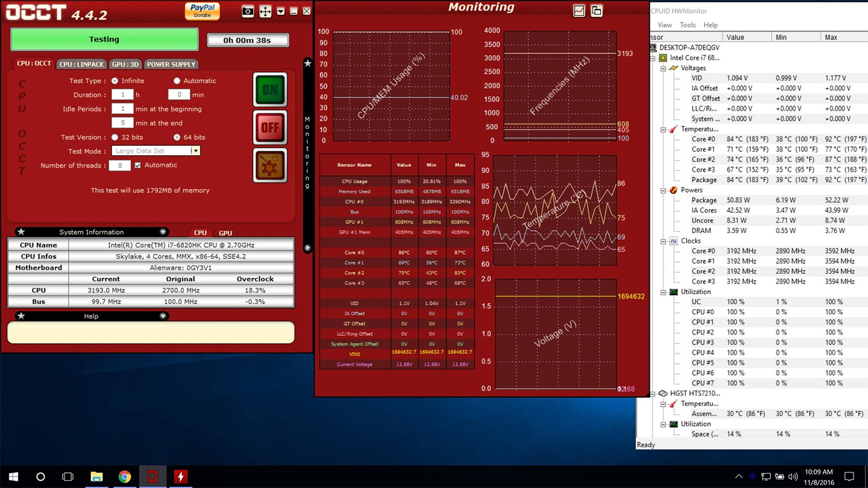
Task: Open OCCT settings gear button
Action: click(270, 165)
